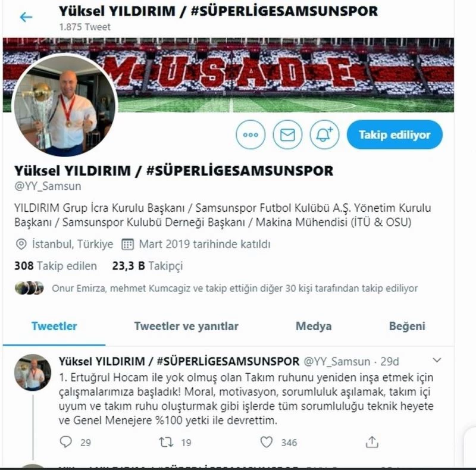Toggle the Takip ediliyor follow button
This screenshot has height=470, width=476.
394,134
